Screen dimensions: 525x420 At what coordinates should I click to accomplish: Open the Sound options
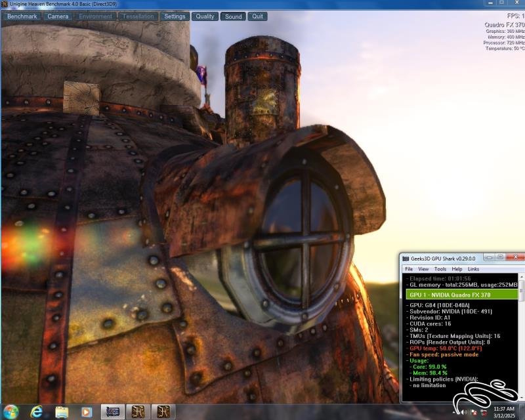point(234,16)
